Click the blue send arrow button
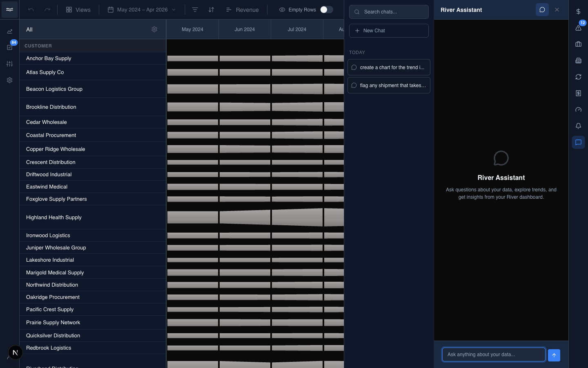This screenshot has height=368, width=588. pyautogui.click(x=554, y=355)
